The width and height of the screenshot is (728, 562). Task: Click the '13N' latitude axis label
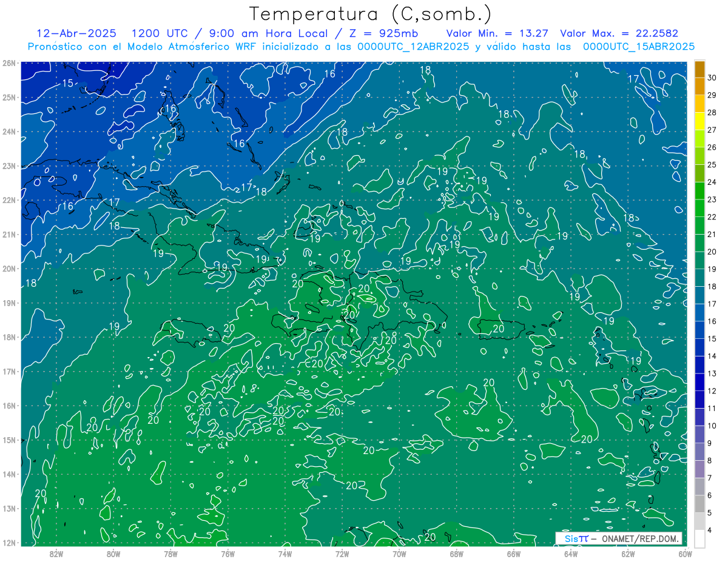pyautogui.click(x=9, y=509)
